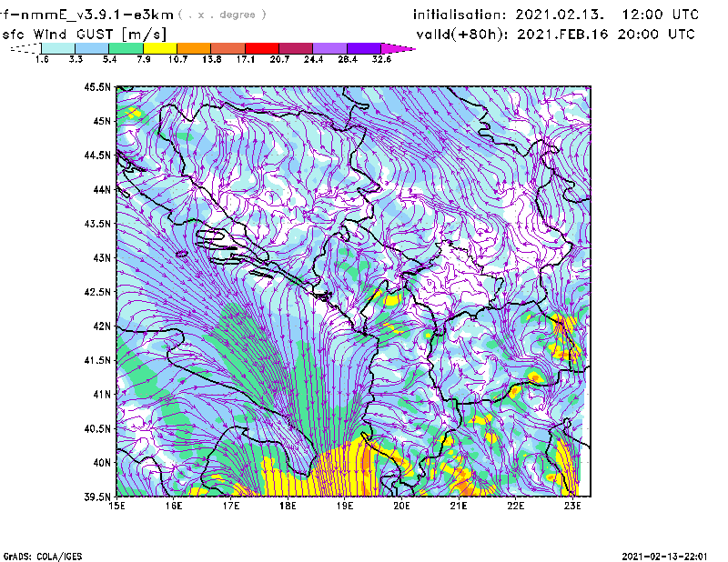Click the legend value 32.6
The height and width of the screenshot is (562, 728).
point(381,59)
